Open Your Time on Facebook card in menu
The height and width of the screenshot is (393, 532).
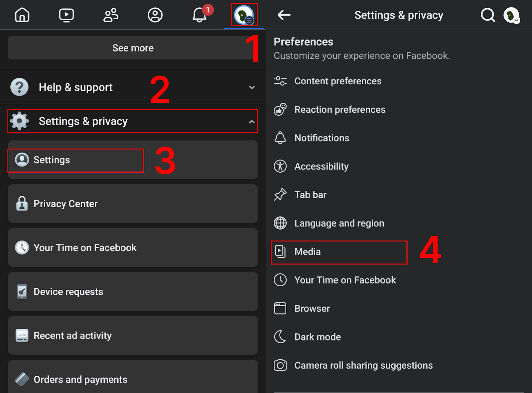133,247
